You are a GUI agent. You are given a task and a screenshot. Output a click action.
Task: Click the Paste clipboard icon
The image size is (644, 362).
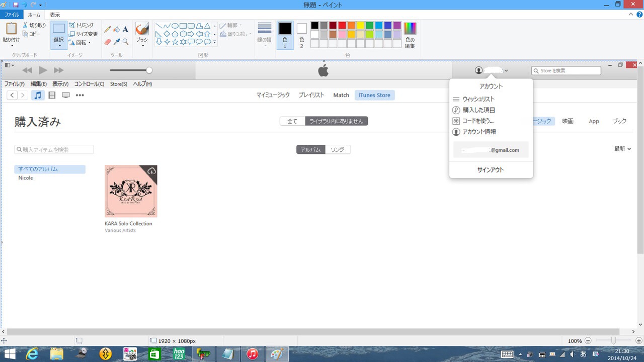pyautogui.click(x=11, y=29)
